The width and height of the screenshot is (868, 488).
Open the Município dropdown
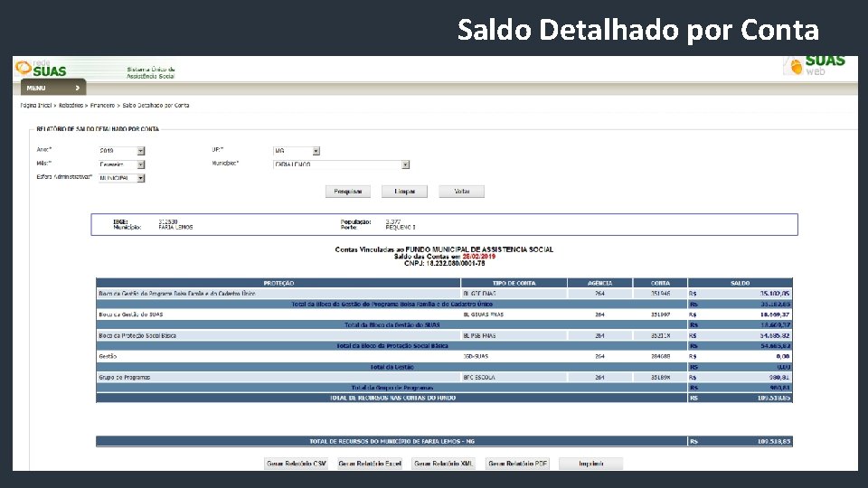[342, 164]
